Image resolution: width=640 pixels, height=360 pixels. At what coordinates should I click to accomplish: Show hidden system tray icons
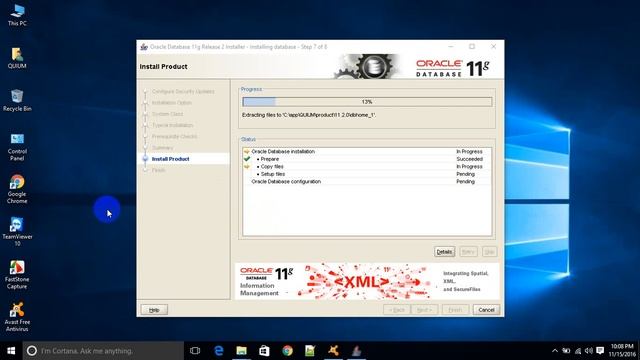tap(555, 351)
